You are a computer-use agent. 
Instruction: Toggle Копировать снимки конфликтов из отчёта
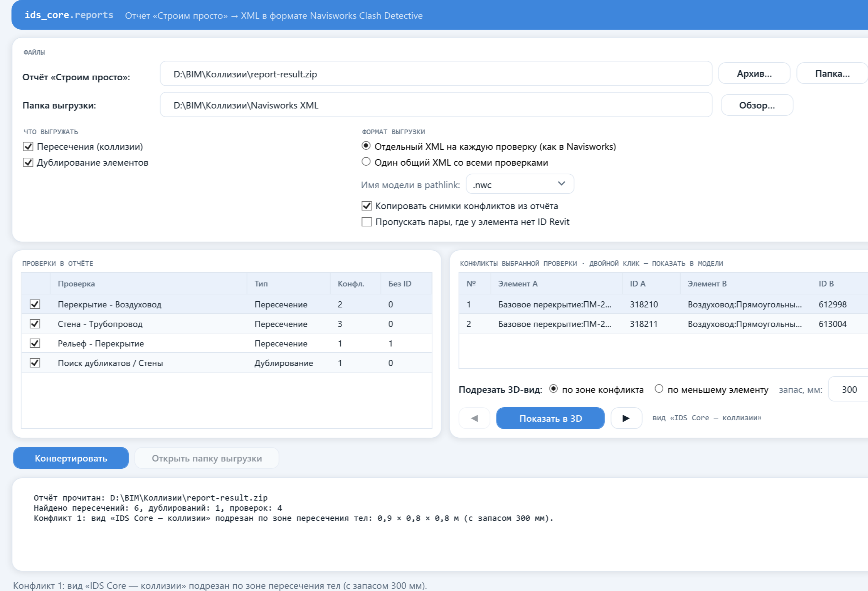pyautogui.click(x=366, y=206)
